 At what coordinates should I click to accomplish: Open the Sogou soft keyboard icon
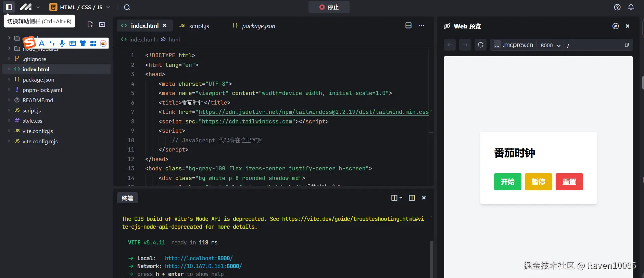tap(73, 43)
